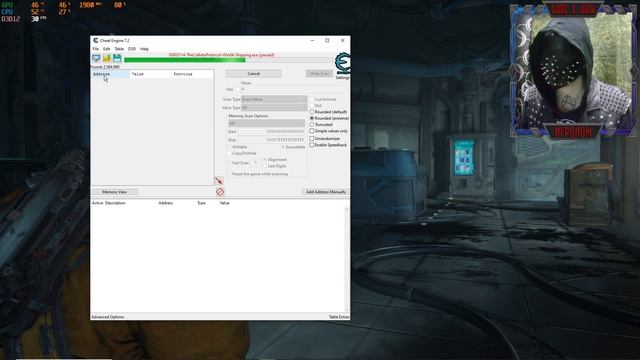Toggle the Not checkbox
The image size is (640, 360).
(312, 105)
